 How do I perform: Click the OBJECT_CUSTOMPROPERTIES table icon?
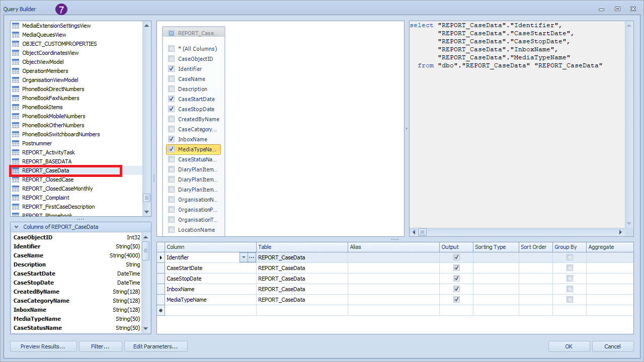[16, 44]
